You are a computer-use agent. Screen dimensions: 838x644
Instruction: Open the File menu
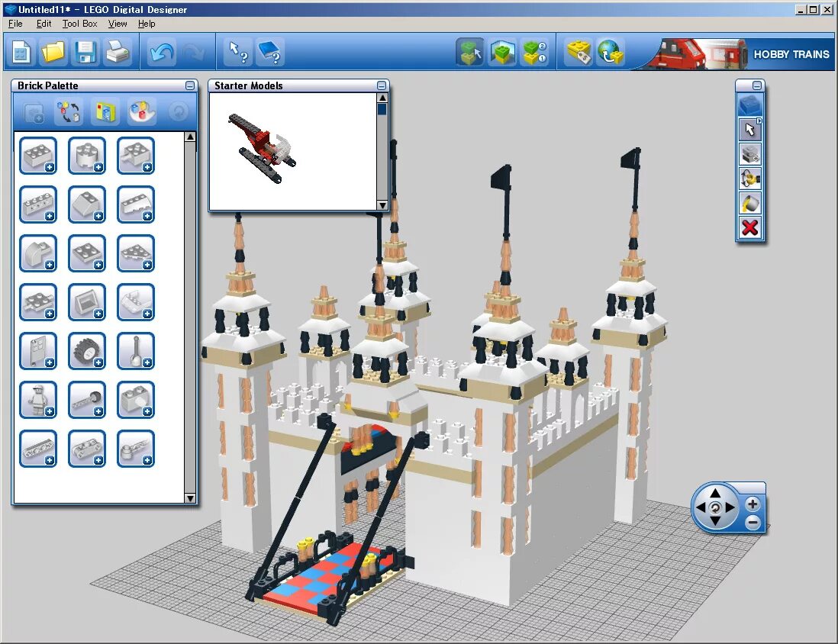pos(15,24)
